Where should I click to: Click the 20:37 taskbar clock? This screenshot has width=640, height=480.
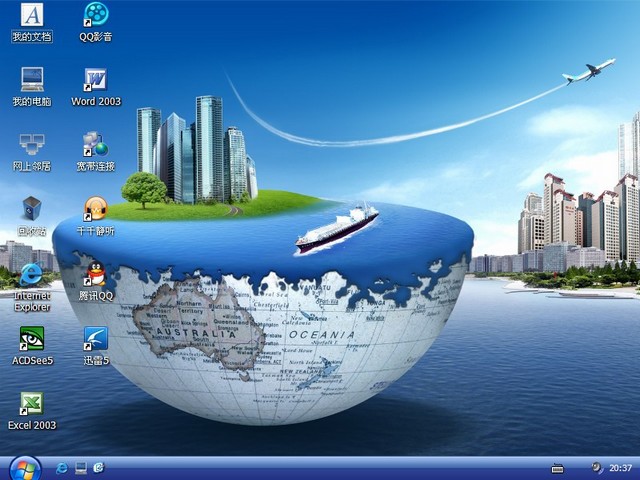pyautogui.click(x=620, y=468)
